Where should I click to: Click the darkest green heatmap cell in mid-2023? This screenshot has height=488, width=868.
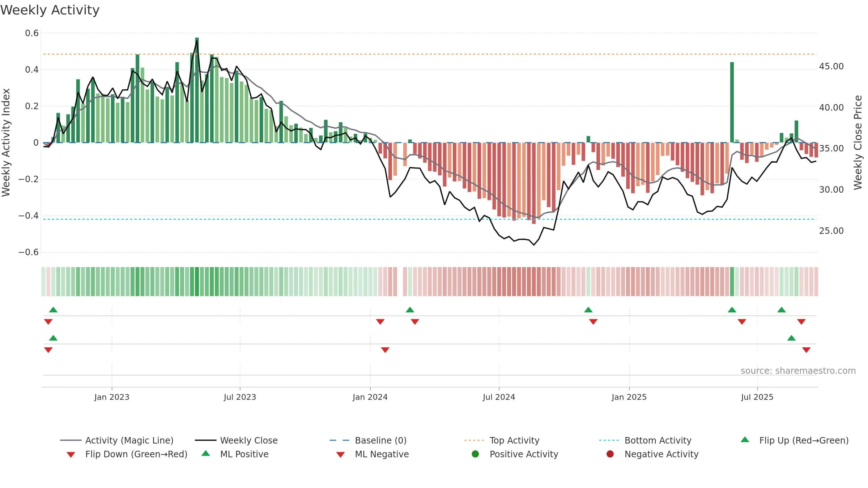pyautogui.click(x=197, y=282)
